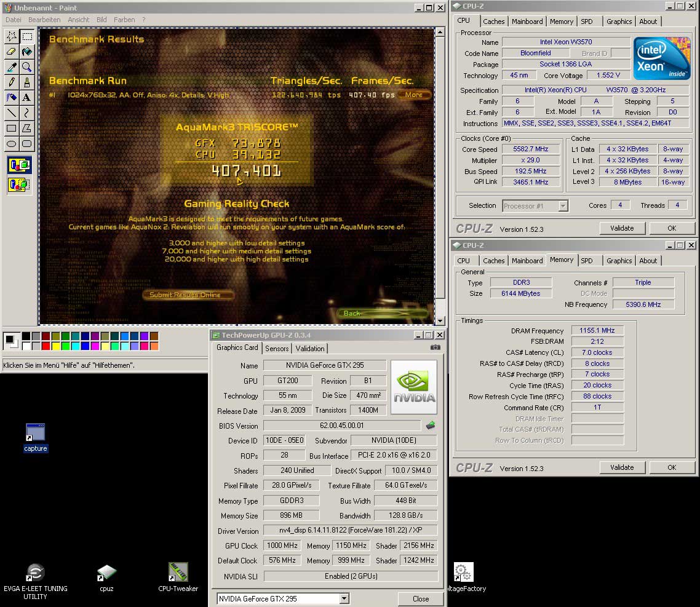Open the Farben menu in Paint
This screenshot has width=700, height=607.
(124, 20)
